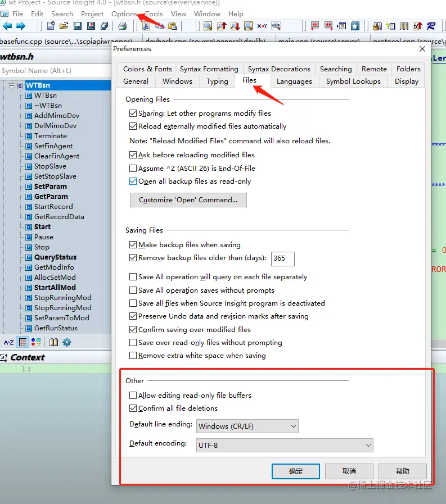Open the Project menu

click(x=92, y=14)
